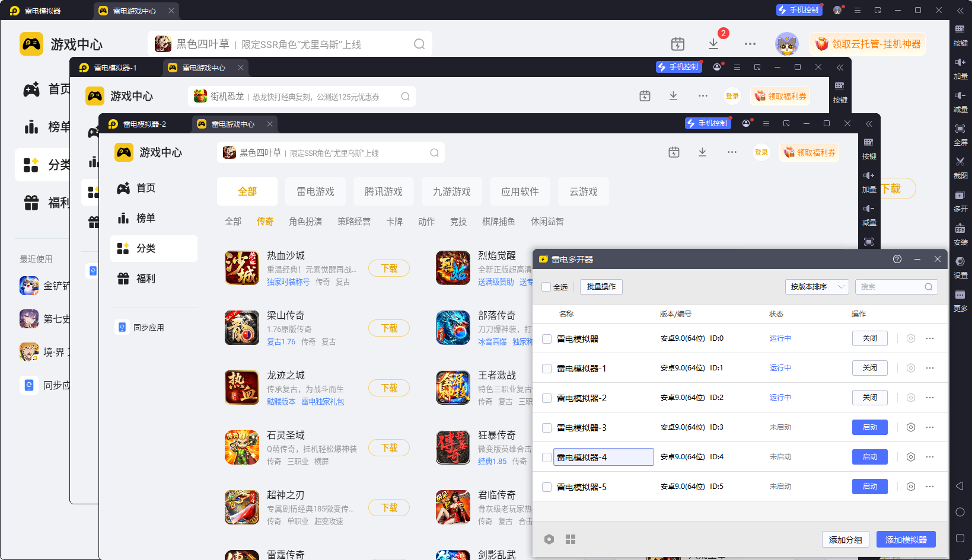Image resolution: width=972 pixels, height=560 pixels.
Task: Close 雷电模拟器-1 with its 关闭 button
Action: 870,368
